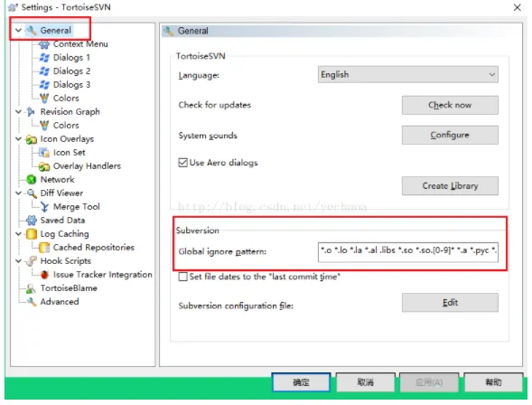Viewport: 532px width, 405px height.
Task: Collapse the Log Caching tree node
Action: point(18,234)
